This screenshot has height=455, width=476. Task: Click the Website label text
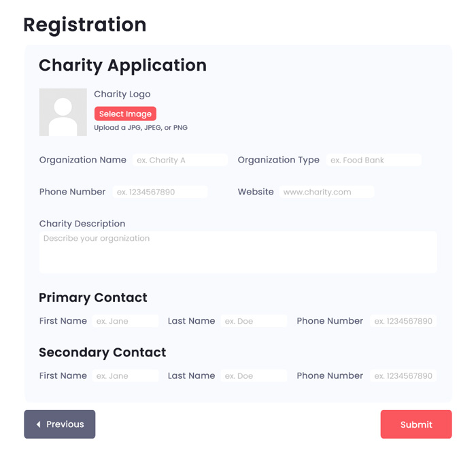pyautogui.click(x=256, y=192)
